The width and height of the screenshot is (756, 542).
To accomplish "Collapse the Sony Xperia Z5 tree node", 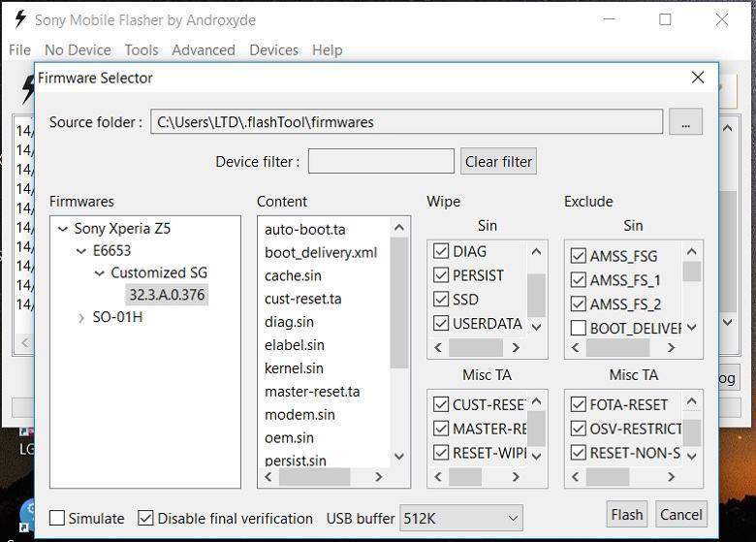I will (63, 229).
